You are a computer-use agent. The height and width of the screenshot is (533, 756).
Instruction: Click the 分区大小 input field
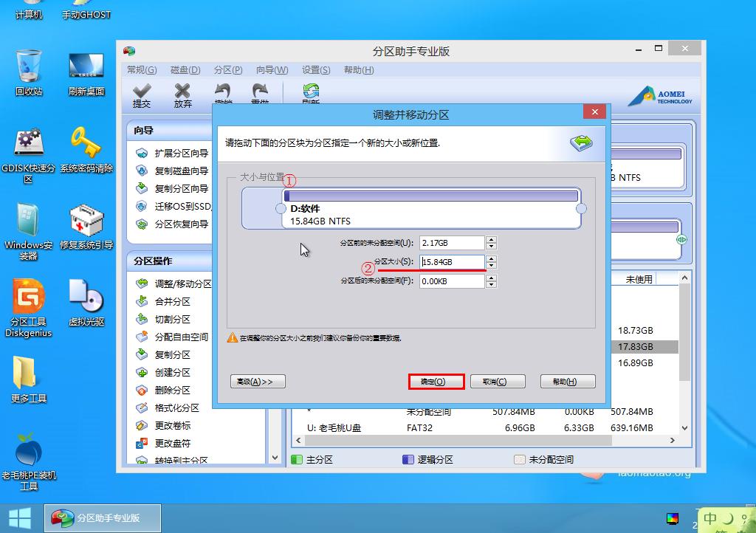452,262
